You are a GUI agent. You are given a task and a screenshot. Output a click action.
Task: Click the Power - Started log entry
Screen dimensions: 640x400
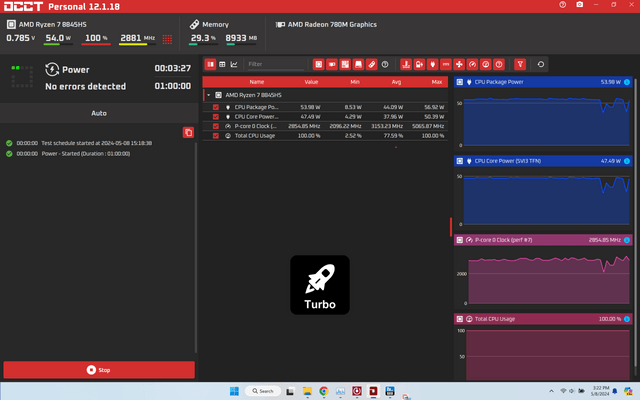point(86,154)
